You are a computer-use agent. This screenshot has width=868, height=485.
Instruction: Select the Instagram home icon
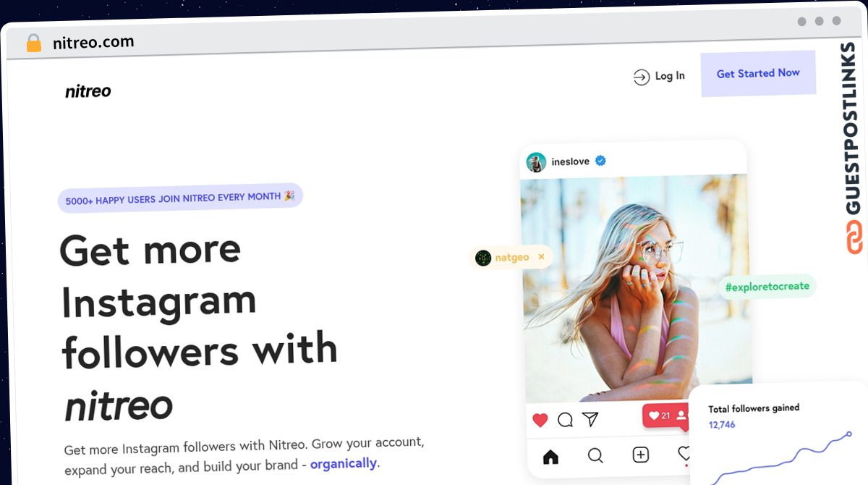point(550,456)
